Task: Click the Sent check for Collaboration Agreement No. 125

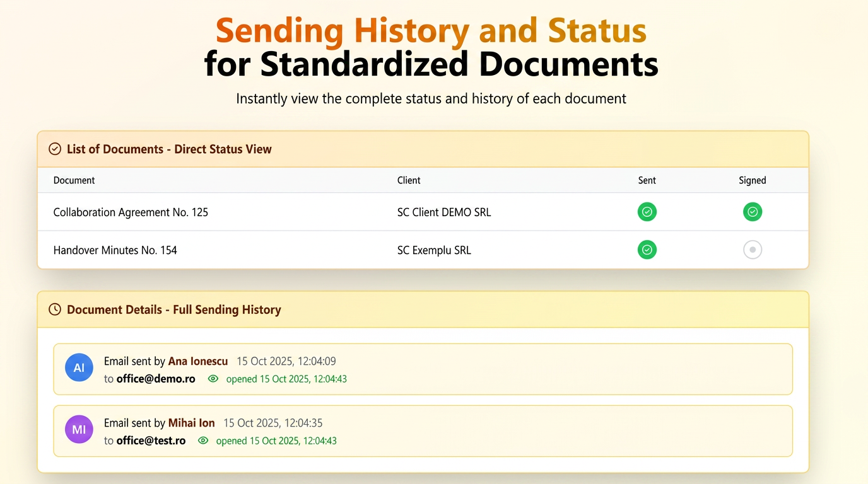Action: point(647,212)
